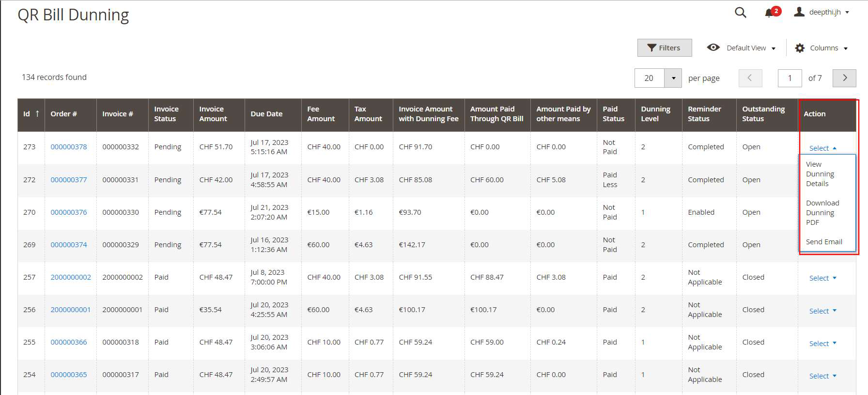
Task: Open Select dropdown for order 000000366
Action: click(x=822, y=344)
